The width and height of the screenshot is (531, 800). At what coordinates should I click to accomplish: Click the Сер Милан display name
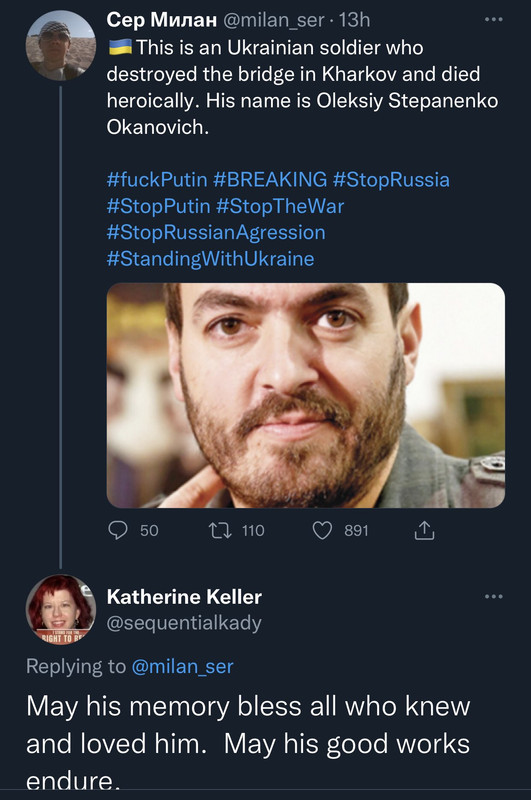pos(162,20)
